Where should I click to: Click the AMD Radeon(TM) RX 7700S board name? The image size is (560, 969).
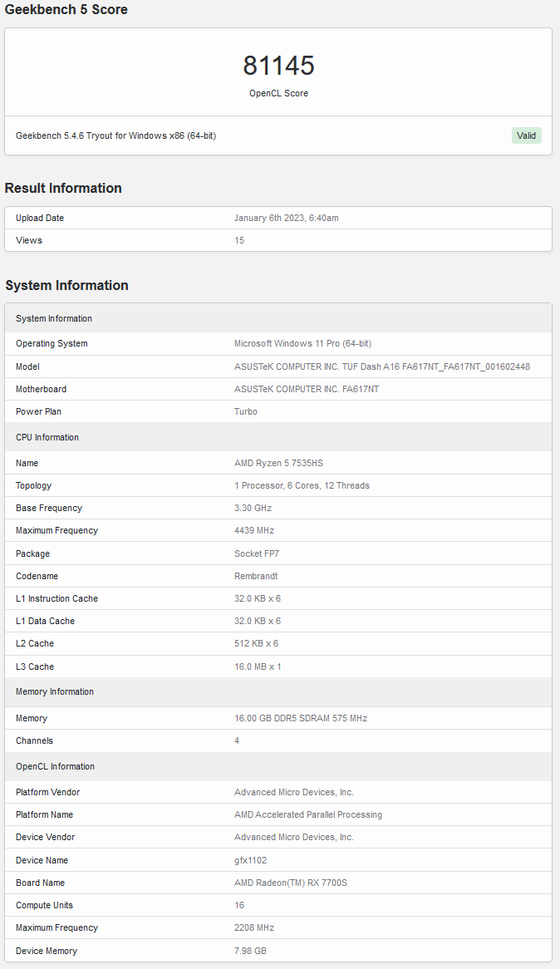coord(290,883)
